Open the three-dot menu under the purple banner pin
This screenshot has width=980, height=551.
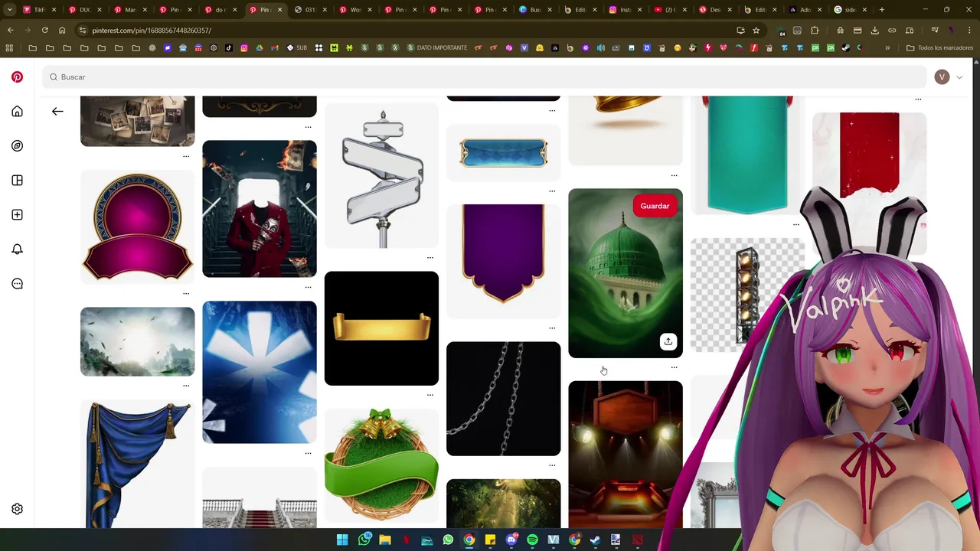552,328
